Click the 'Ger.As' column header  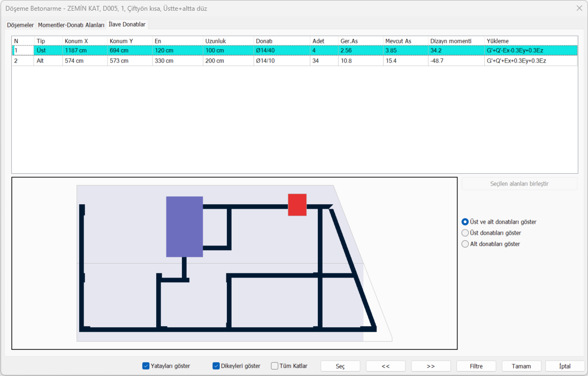361,41
